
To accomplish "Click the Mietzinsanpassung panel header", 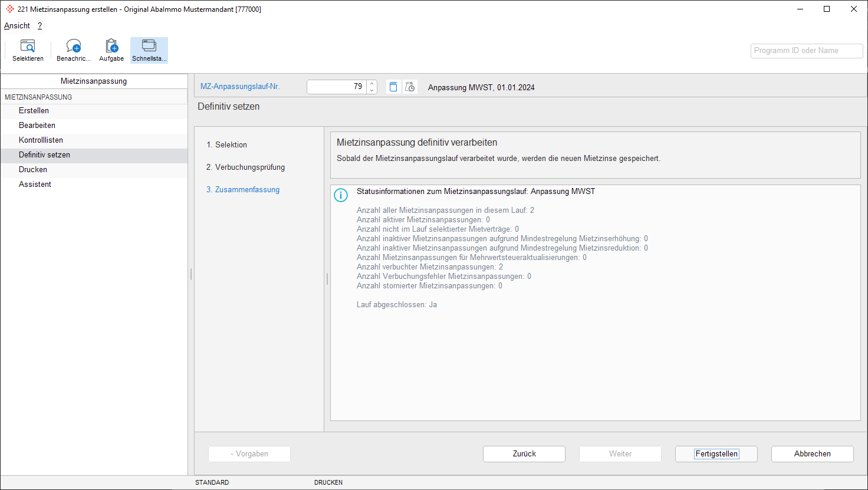I will pyautogui.click(x=94, y=81).
